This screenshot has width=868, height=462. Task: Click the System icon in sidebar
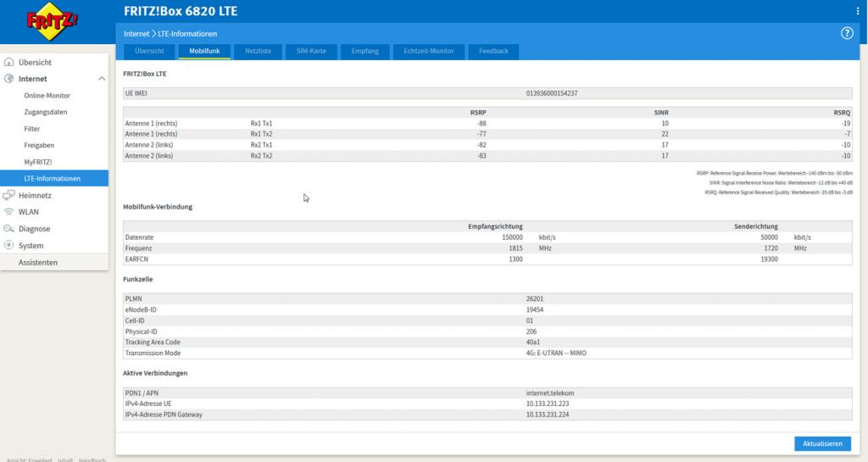(8, 245)
